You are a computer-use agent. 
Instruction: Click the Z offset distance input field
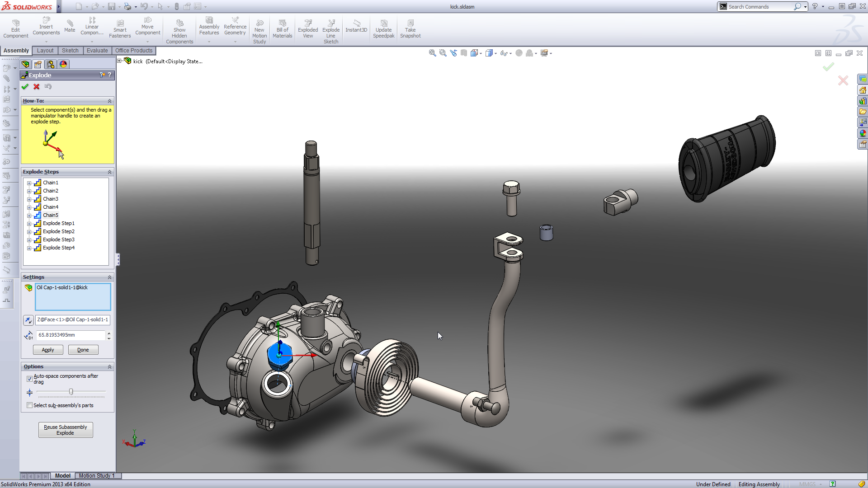[71, 334]
